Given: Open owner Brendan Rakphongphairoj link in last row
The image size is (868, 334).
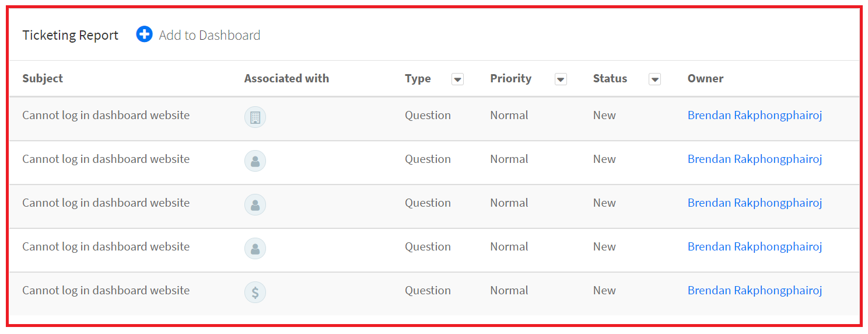Looking at the screenshot, I should tap(755, 290).
